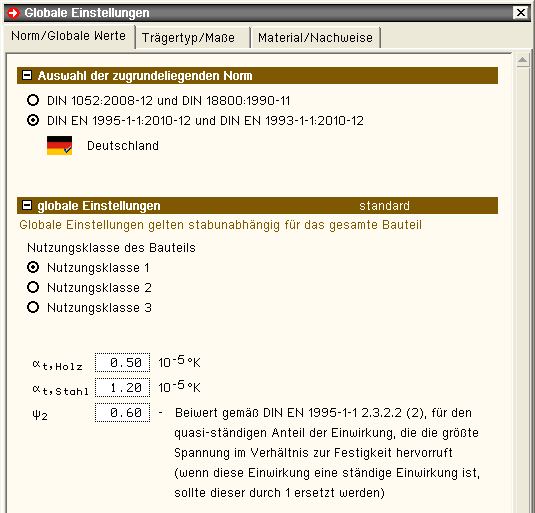Click the vertical scrollbar track
This screenshot has height=513, width=535.
pyautogui.click(x=522, y=290)
